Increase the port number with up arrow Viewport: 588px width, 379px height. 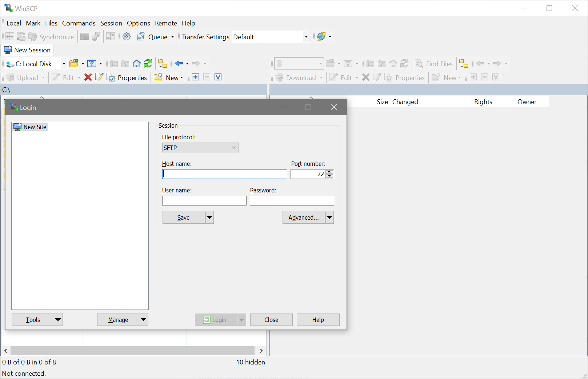(x=329, y=172)
